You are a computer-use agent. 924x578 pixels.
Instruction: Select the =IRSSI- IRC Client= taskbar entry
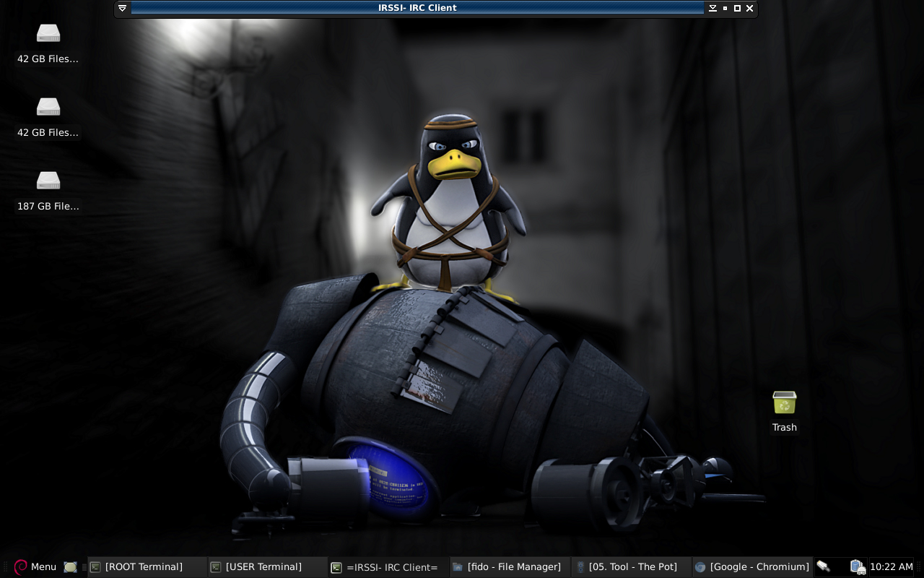click(388, 567)
